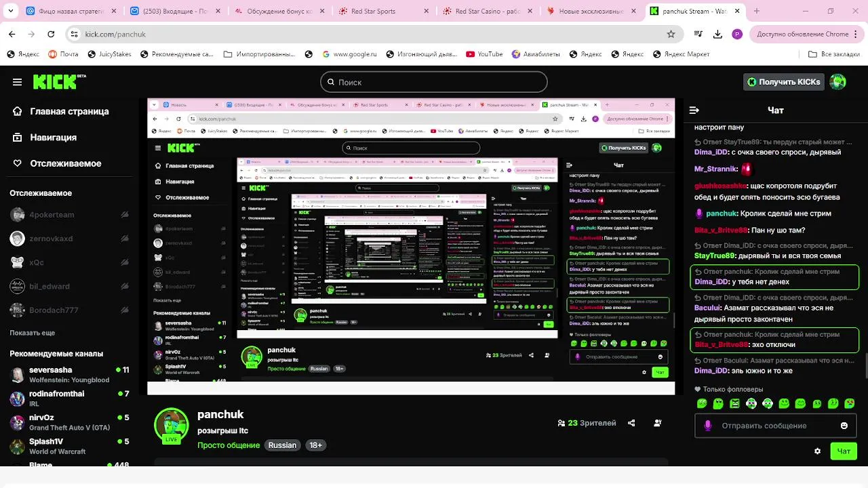Open the user avatar menu beside Получить KICKs

[x=838, y=82]
